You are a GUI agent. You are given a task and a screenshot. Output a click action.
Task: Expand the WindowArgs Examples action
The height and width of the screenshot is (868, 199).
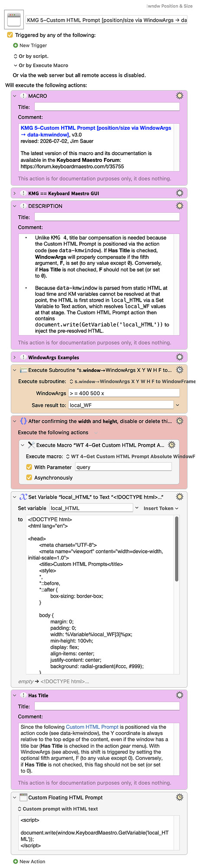15,357
